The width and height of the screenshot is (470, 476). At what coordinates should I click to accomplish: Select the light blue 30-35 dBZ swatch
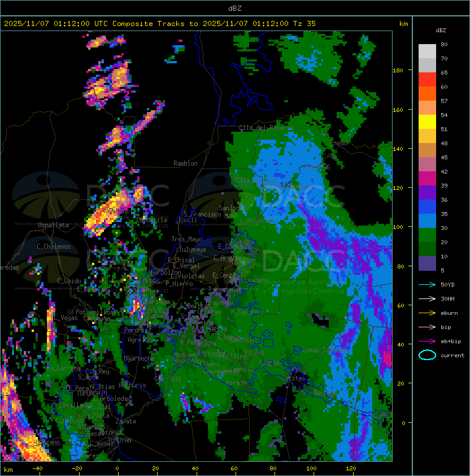coord(427,220)
